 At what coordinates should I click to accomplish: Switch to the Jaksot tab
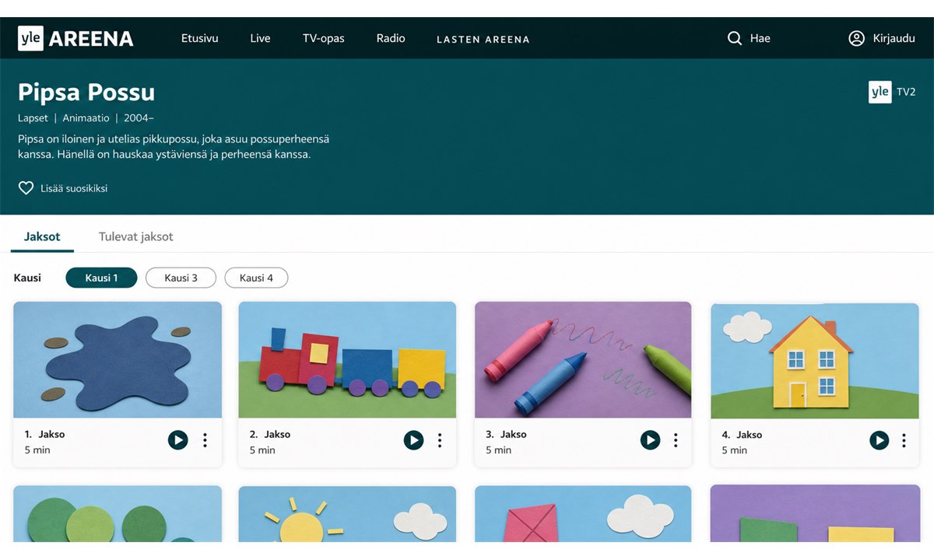42,236
